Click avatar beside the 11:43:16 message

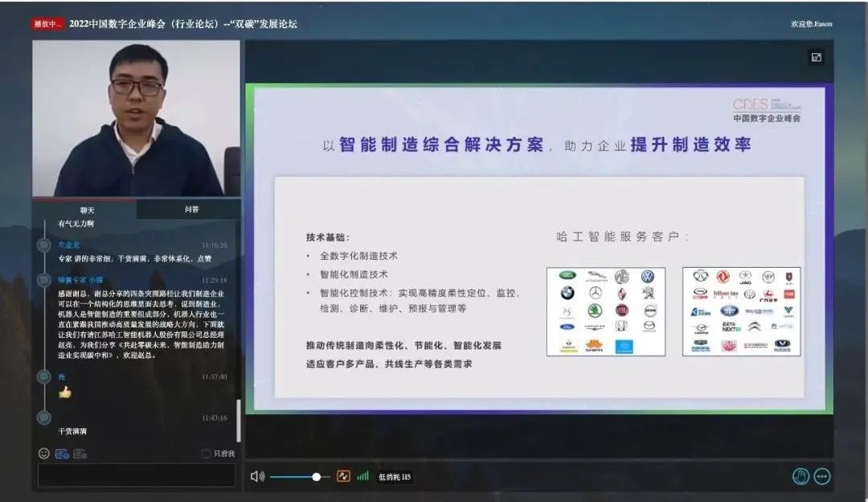pos(43,418)
